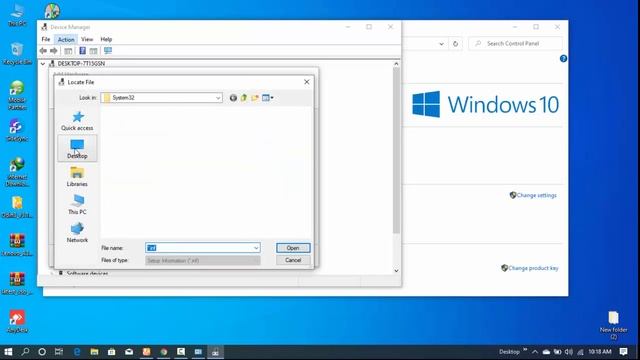640x360 pixels.
Task: Open This PC desktop icon
Action: [17, 16]
